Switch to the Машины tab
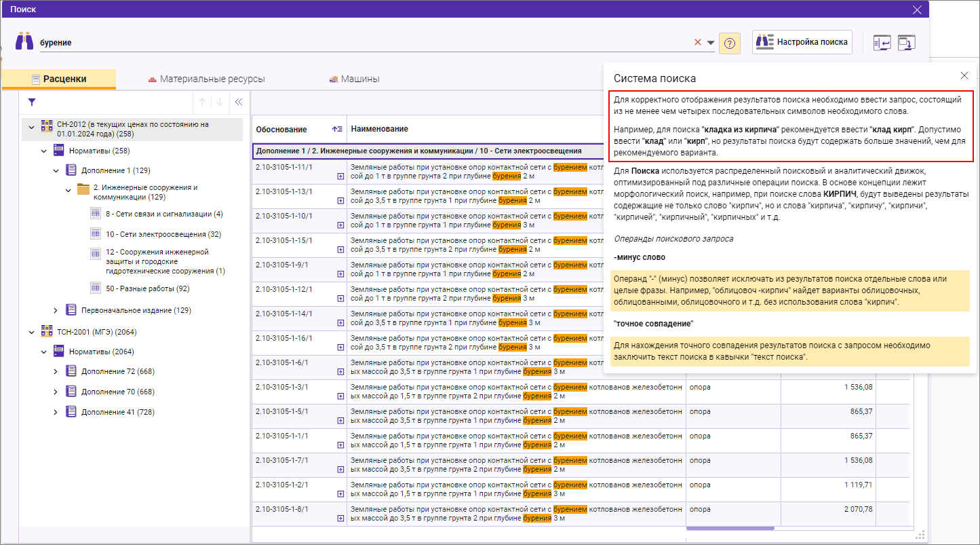 pyautogui.click(x=354, y=79)
